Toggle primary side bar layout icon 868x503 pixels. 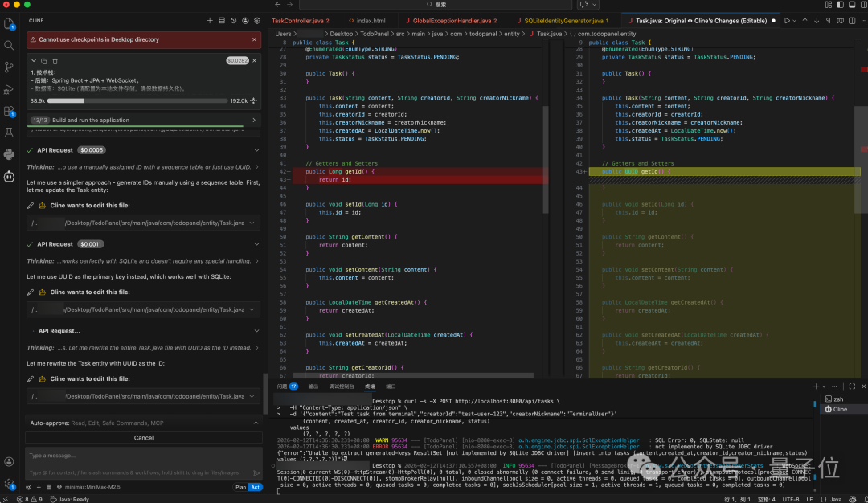coord(841,5)
